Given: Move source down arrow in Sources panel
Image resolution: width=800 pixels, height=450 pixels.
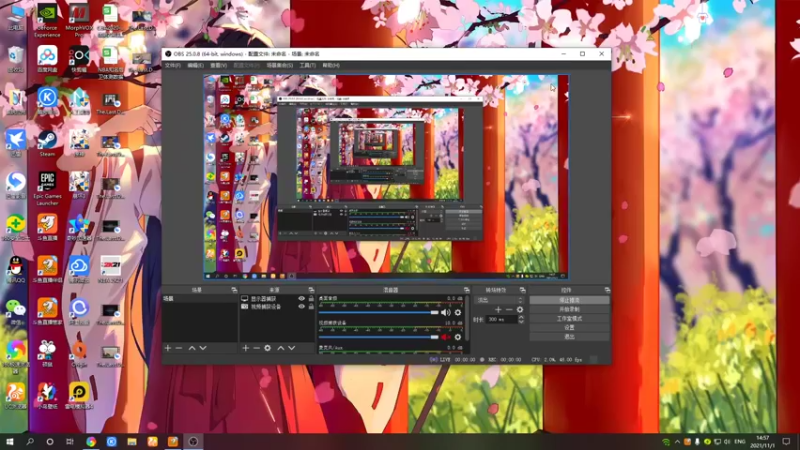Looking at the screenshot, I should tap(292, 348).
